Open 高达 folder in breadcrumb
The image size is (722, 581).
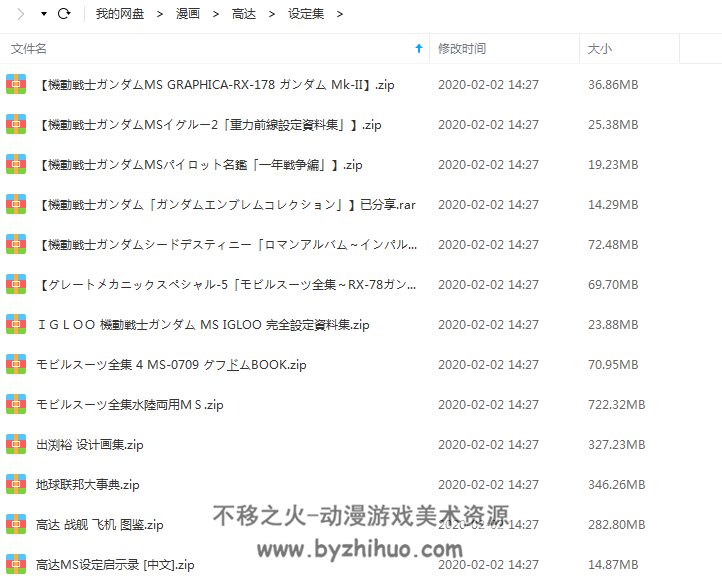[x=244, y=14]
